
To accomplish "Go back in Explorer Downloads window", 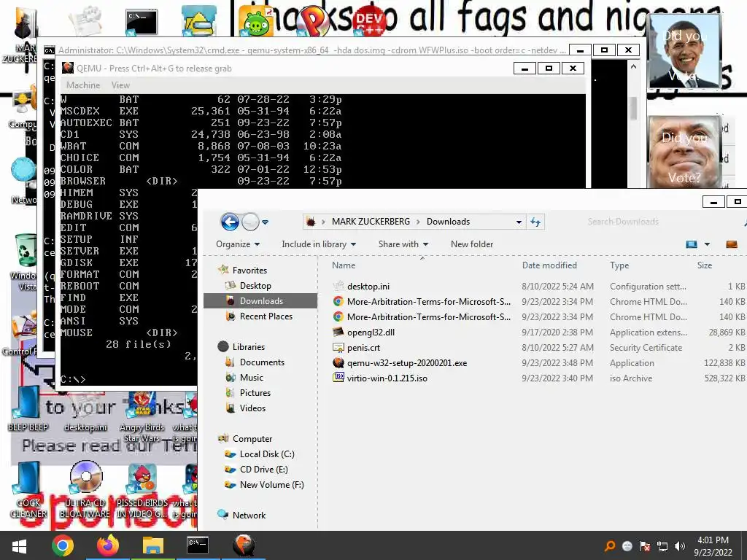I will (230, 222).
